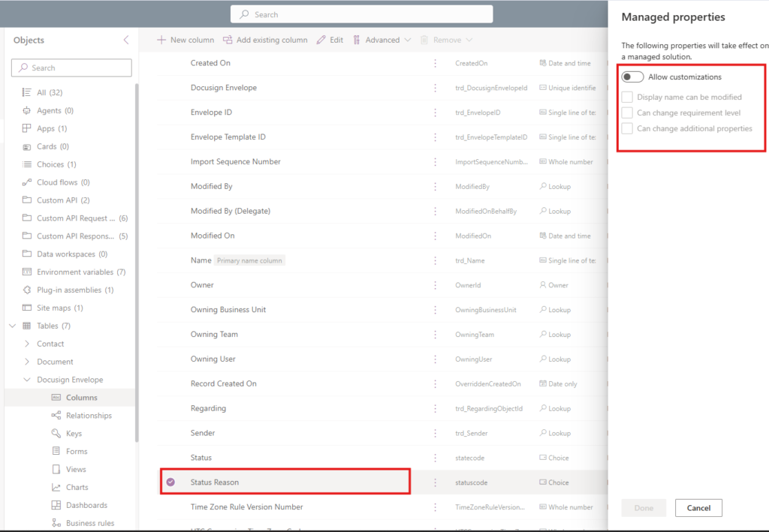This screenshot has height=532, width=769.
Task: Expand the Contact table node
Action: click(x=27, y=344)
